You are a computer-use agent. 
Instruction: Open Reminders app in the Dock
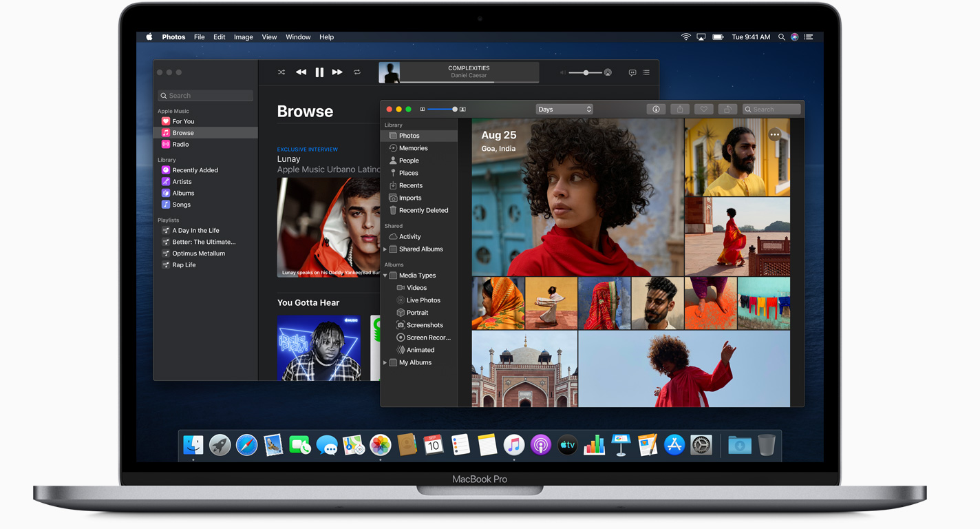point(460,445)
